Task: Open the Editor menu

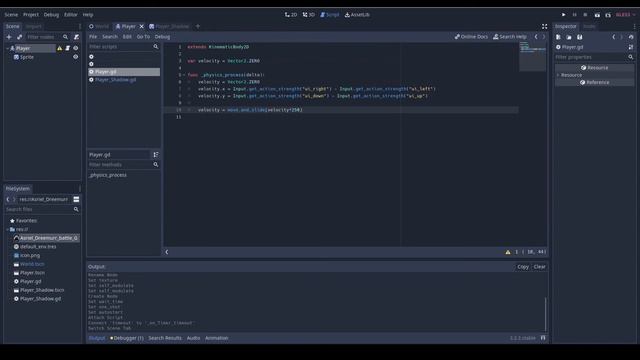Action: pos(70,15)
